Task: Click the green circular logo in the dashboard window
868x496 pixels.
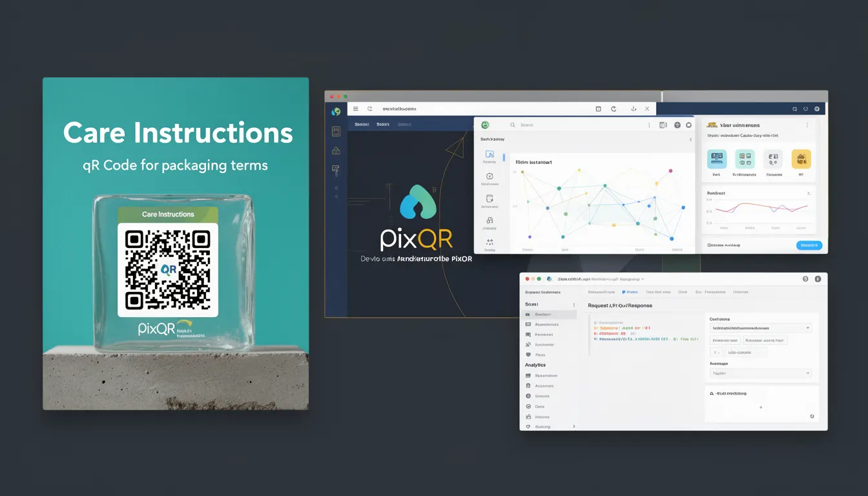Action: [485, 125]
